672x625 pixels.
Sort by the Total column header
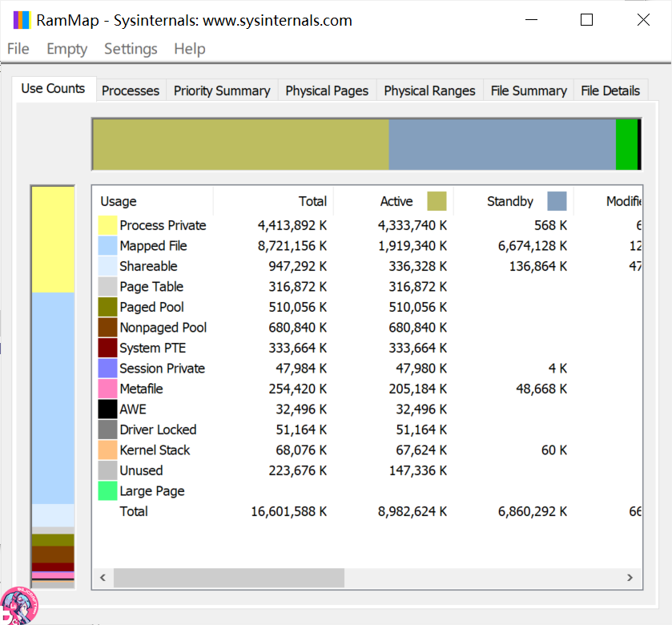(x=273, y=201)
